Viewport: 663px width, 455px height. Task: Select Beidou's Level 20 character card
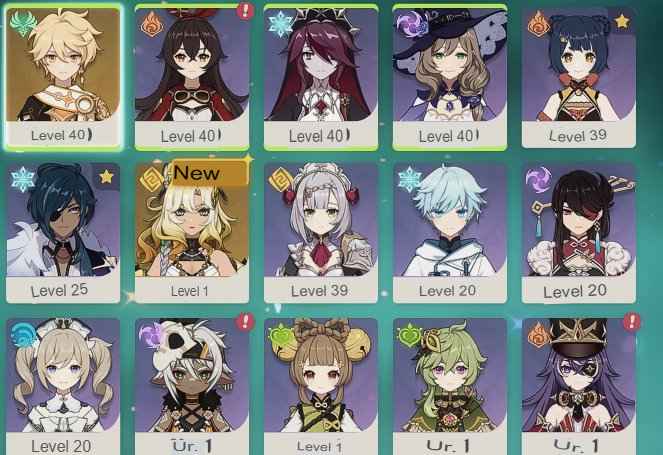578,233
